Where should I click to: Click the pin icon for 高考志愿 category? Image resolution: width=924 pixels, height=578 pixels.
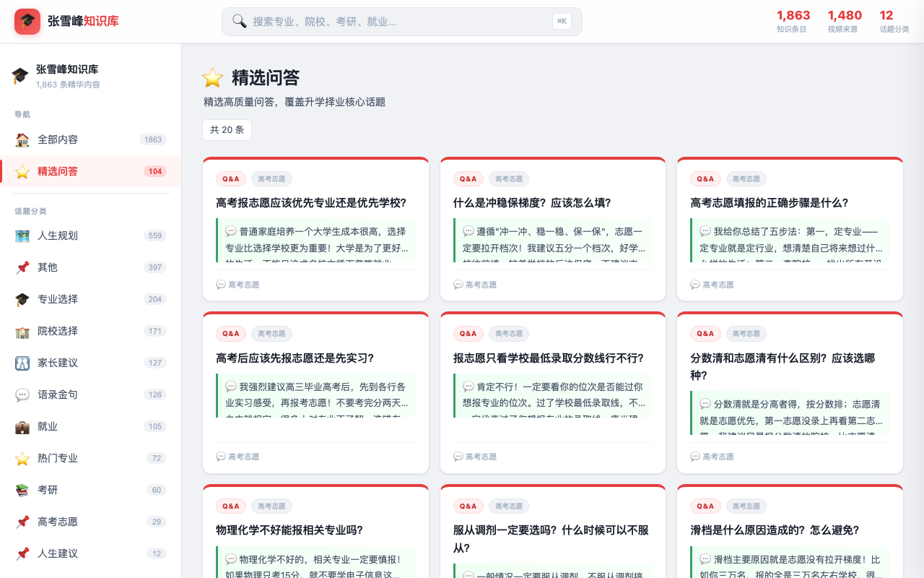[22, 522]
